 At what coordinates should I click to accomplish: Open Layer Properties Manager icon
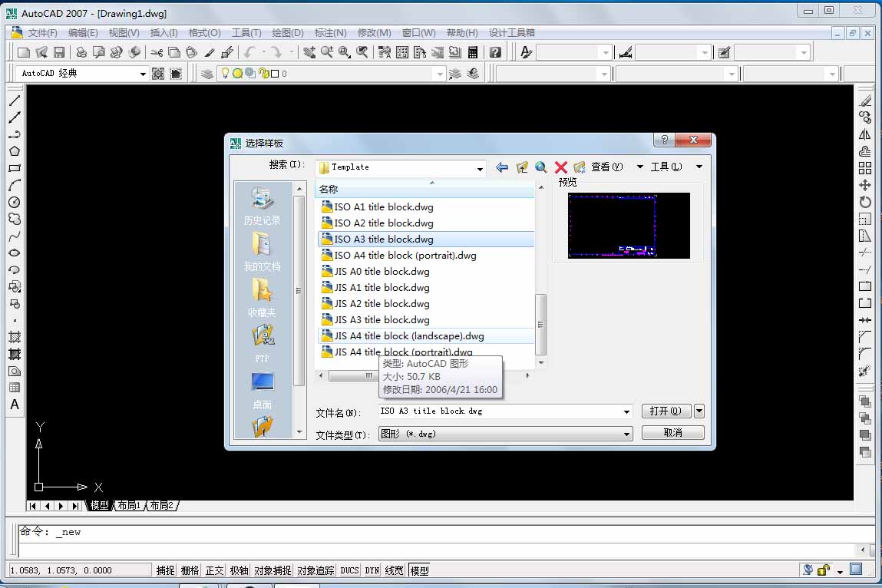click(207, 74)
